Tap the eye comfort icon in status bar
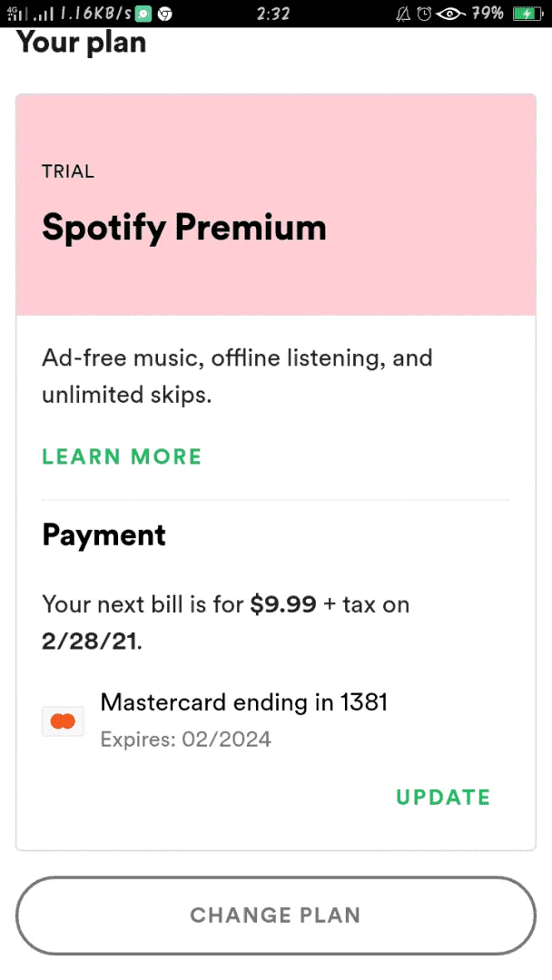 click(451, 13)
